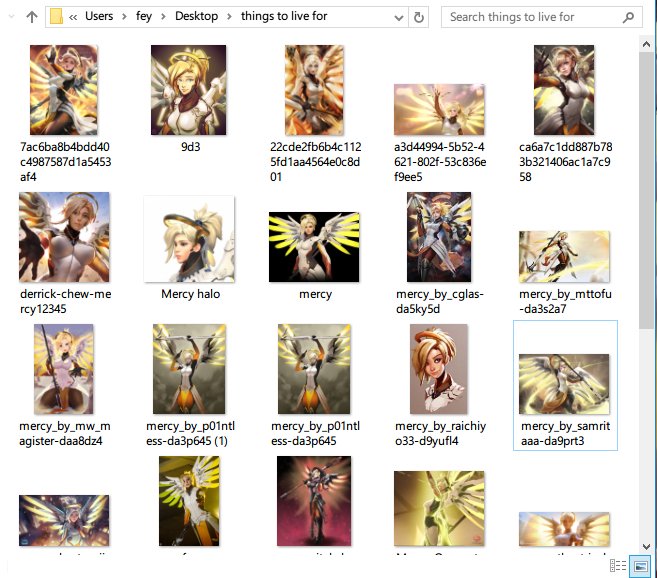Expand the hidden path chevron before Users
The height and width of the screenshot is (578, 657).
pyautogui.click(x=73, y=17)
